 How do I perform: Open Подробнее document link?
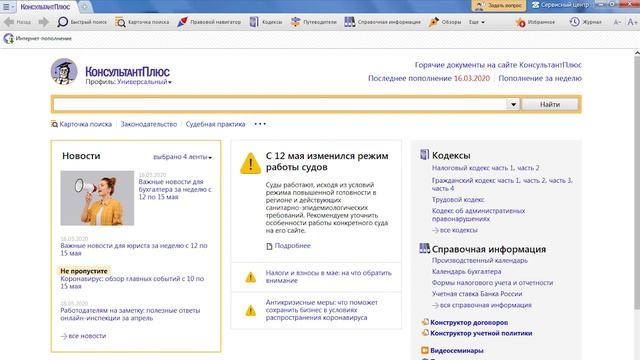tap(289, 246)
